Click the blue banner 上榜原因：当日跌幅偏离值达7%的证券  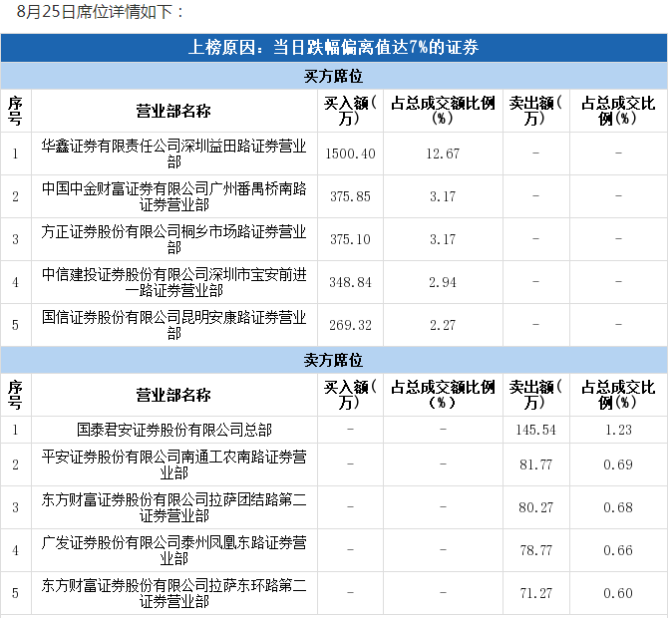tap(334, 47)
